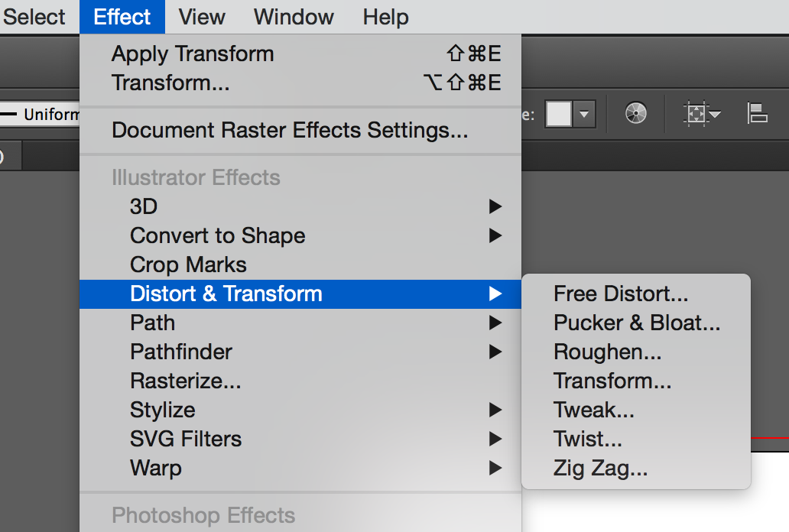Open the View menu
Image resolution: width=789 pixels, height=532 pixels.
202,17
